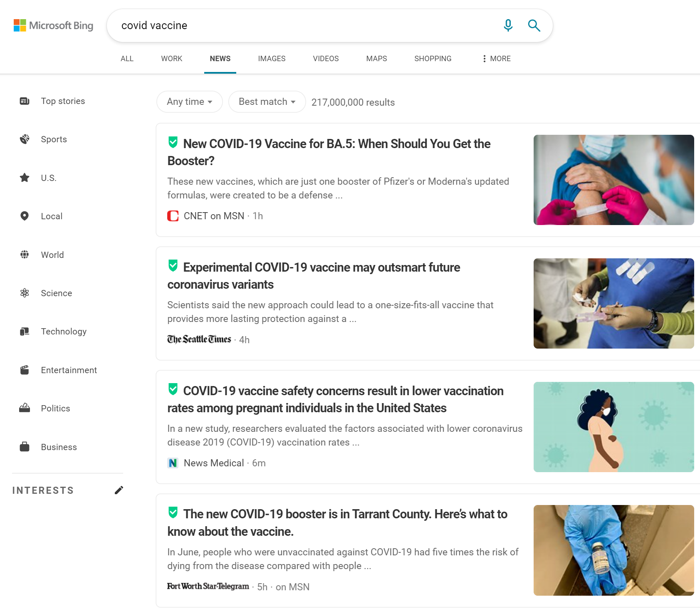This screenshot has width=700, height=609.
Task: Click the snippet starting 'These new vaccines'
Action: pos(338,188)
